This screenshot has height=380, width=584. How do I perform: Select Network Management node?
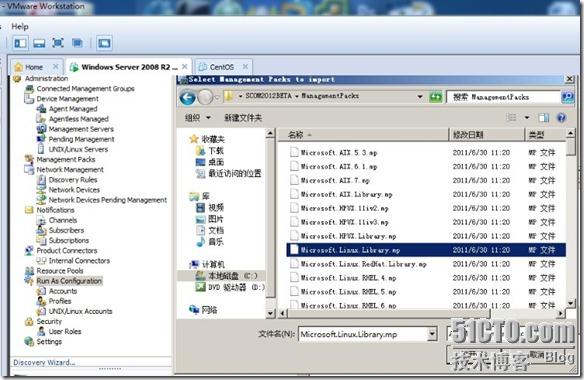pos(70,170)
